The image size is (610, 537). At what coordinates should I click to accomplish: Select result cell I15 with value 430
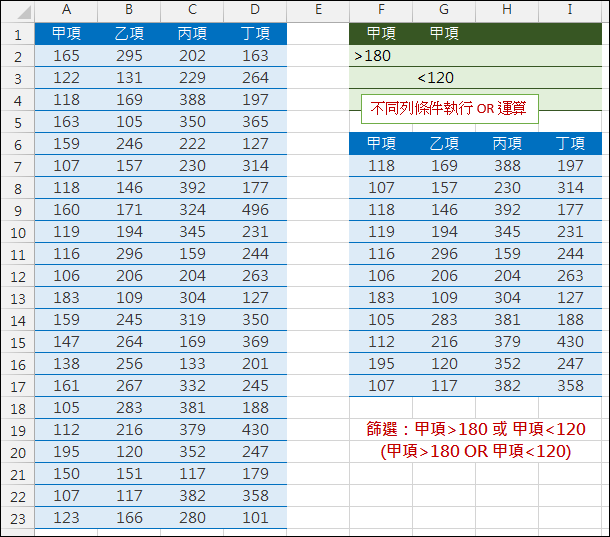(570, 342)
